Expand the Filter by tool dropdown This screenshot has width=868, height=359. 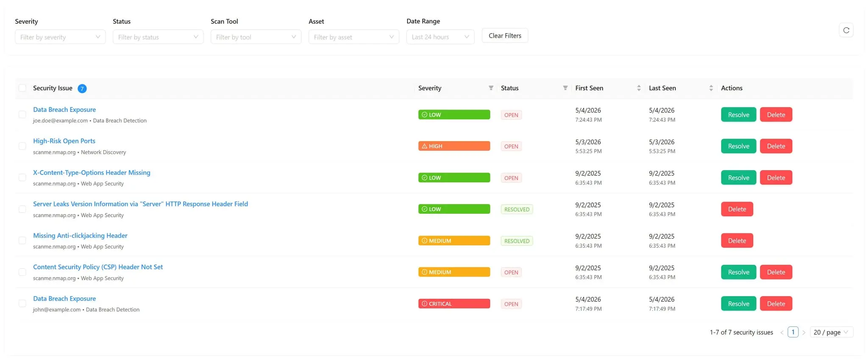256,37
